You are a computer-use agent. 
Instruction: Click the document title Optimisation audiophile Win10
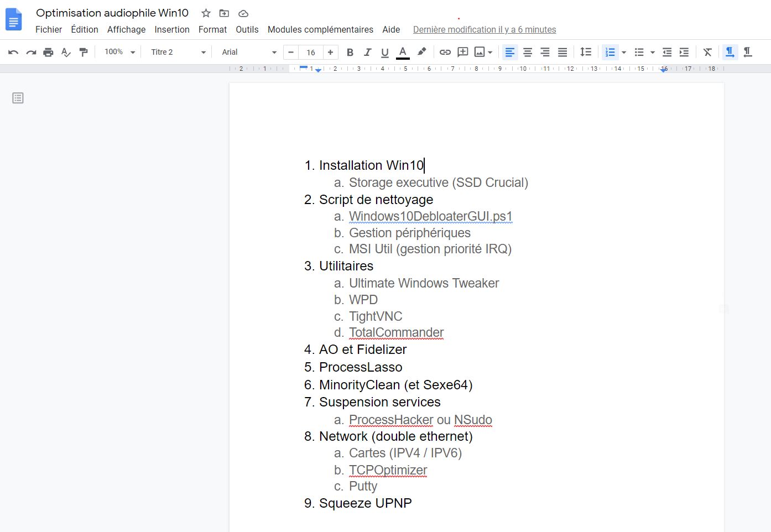(x=112, y=13)
